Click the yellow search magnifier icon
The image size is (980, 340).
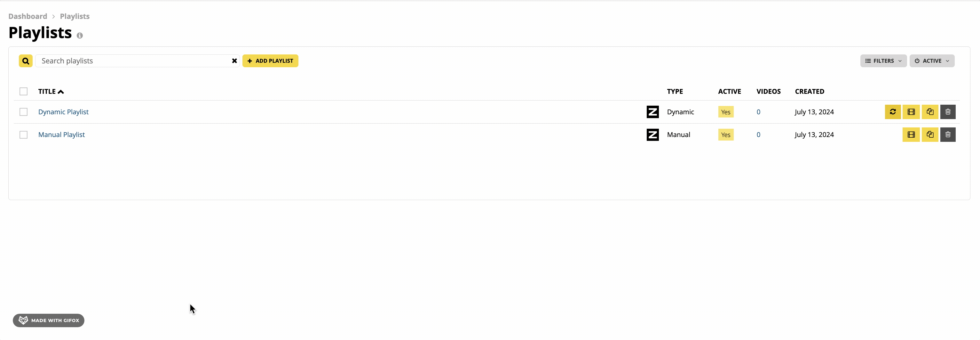point(26,61)
